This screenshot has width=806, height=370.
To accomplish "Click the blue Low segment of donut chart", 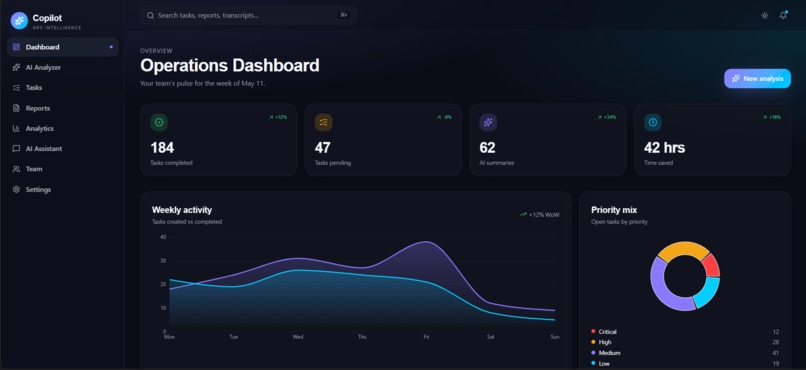I will click(707, 291).
